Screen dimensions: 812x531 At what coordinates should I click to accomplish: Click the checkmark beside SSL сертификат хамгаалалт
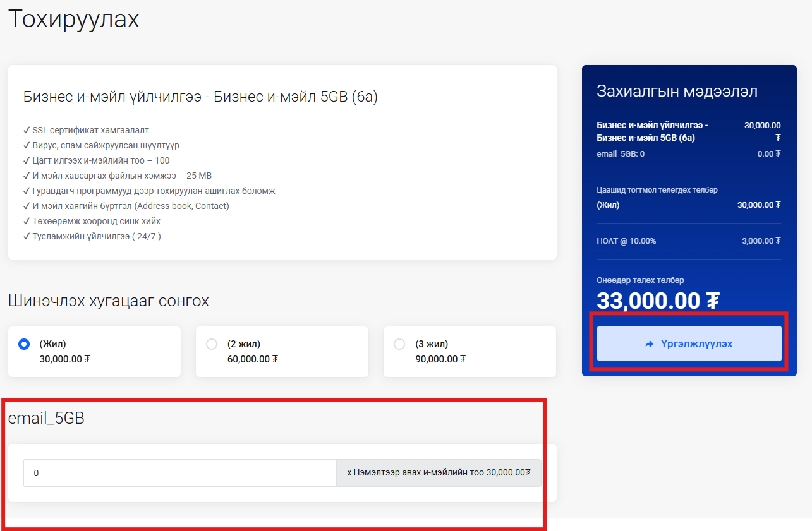[x=27, y=130]
